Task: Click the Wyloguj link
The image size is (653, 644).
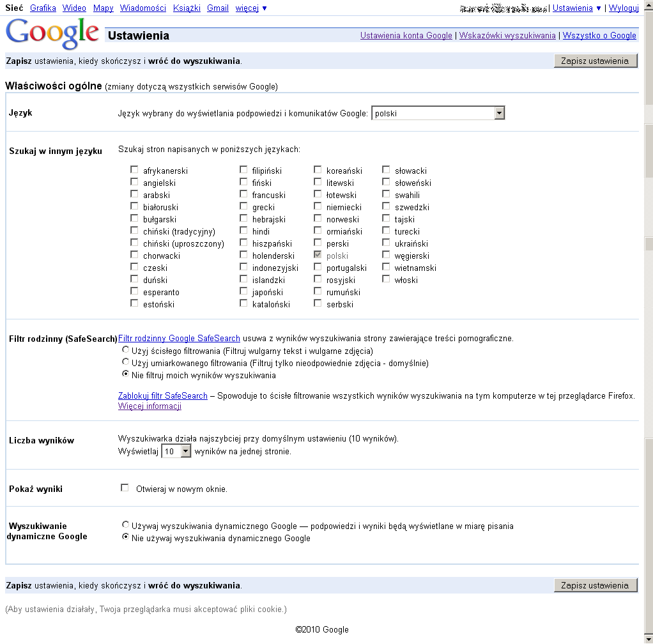Action: (624, 8)
